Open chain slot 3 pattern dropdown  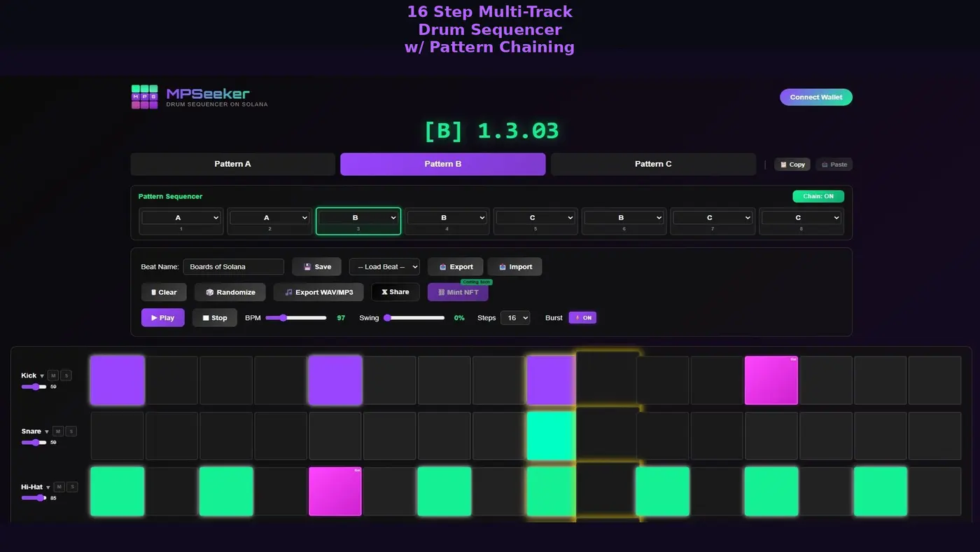point(358,218)
